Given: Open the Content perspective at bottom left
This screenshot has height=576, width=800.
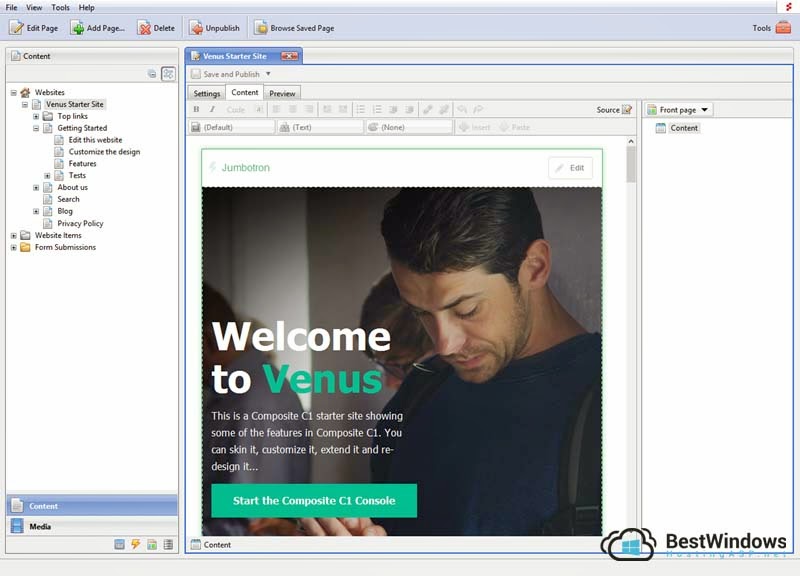Looking at the screenshot, I should 92,506.
